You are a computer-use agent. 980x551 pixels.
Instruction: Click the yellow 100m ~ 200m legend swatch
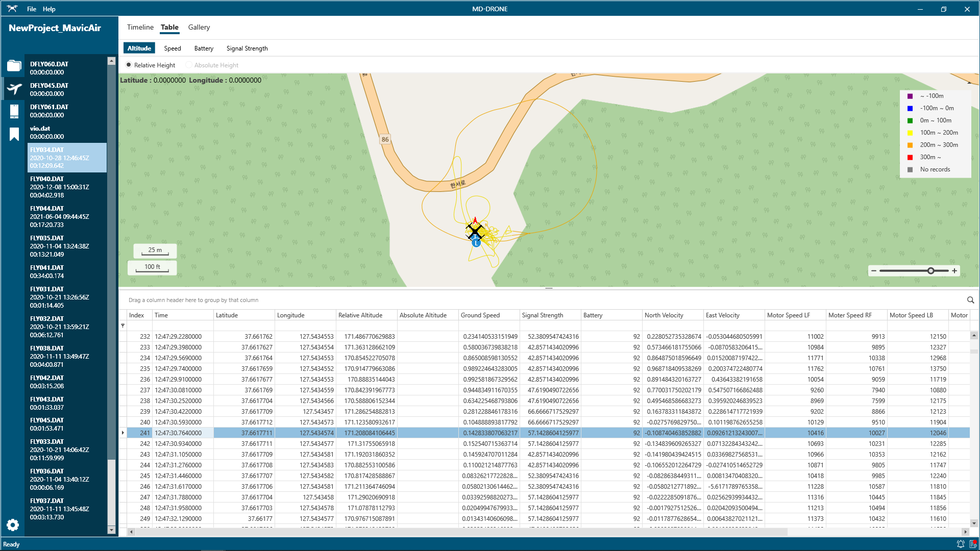click(910, 133)
